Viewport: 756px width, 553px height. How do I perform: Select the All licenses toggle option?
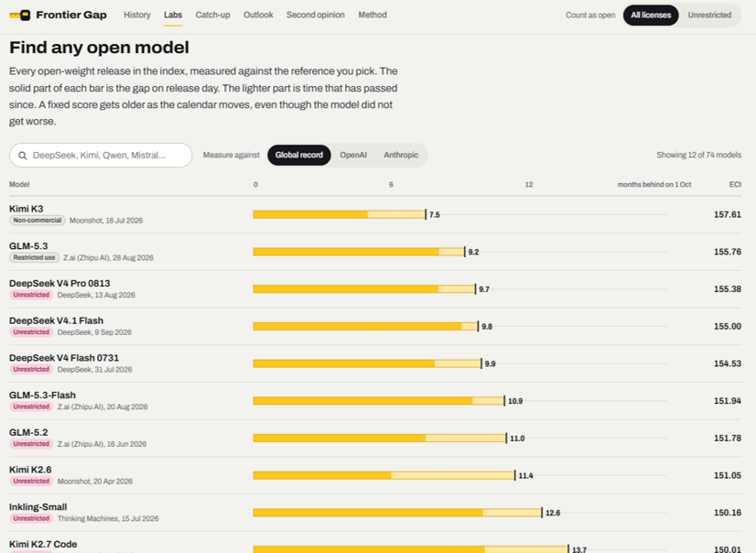coord(651,15)
